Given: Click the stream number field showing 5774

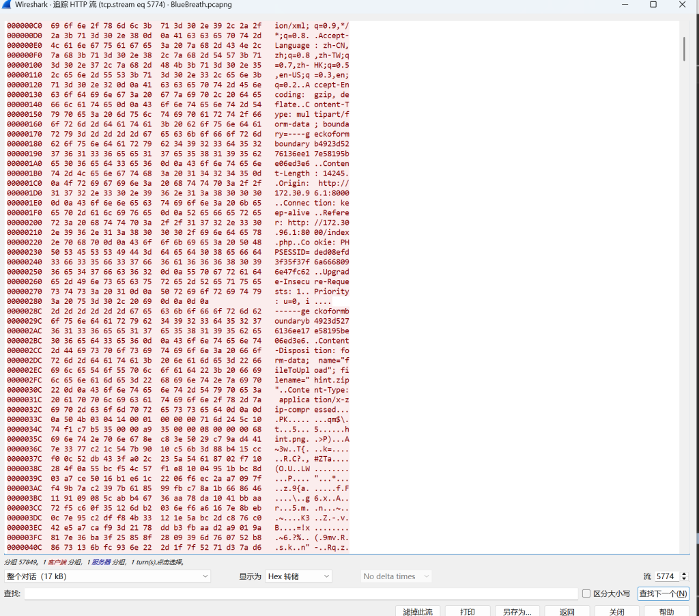Looking at the screenshot, I should [x=666, y=576].
